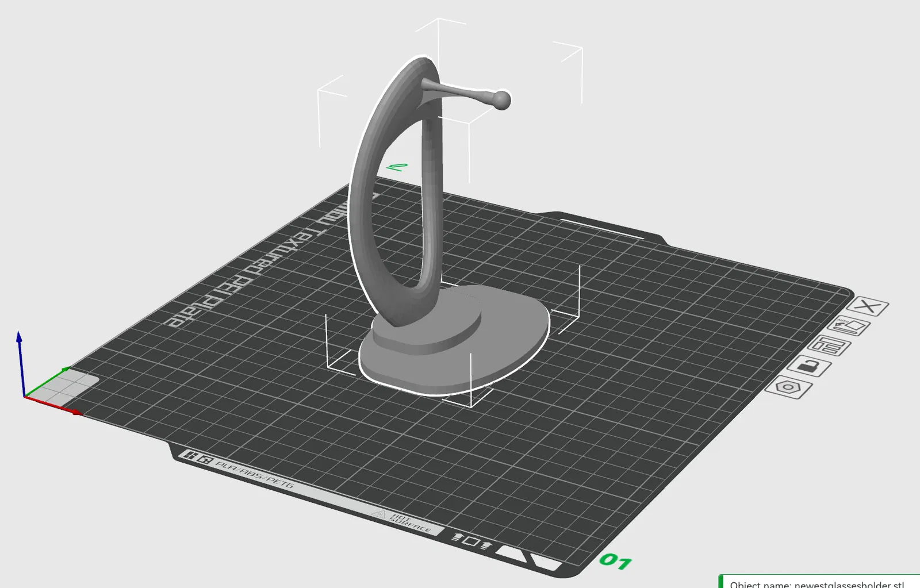Click the ball tip of holder arm

pos(502,100)
